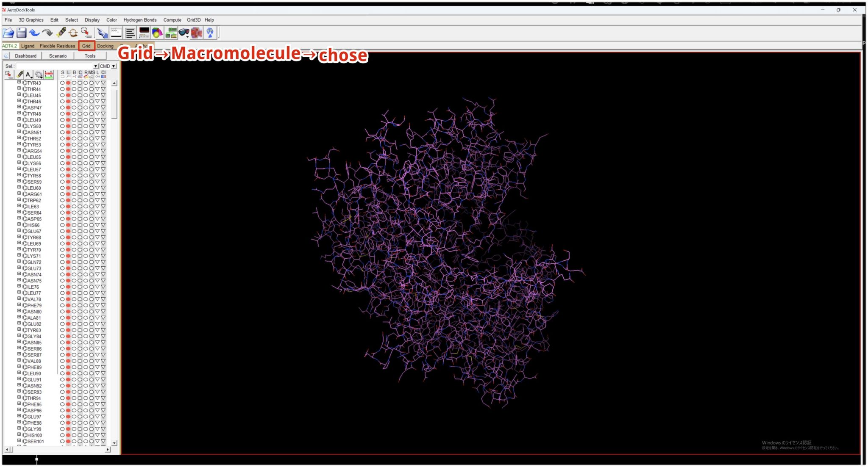Open the Hydrogen Bonds menu

pyautogui.click(x=140, y=20)
